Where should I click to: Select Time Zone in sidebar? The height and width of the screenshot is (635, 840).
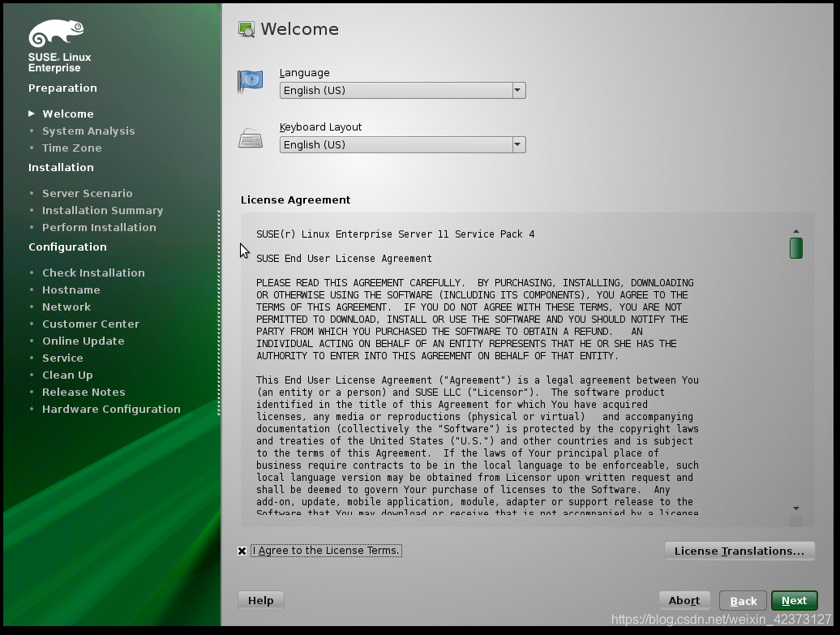pyautogui.click(x=72, y=148)
